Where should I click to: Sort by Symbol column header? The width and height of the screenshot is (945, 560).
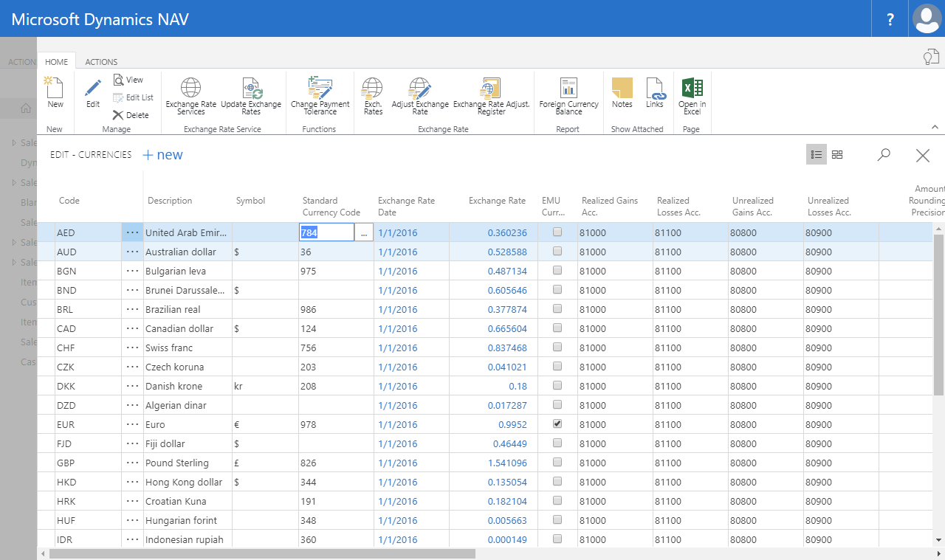(x=250, y=201)
